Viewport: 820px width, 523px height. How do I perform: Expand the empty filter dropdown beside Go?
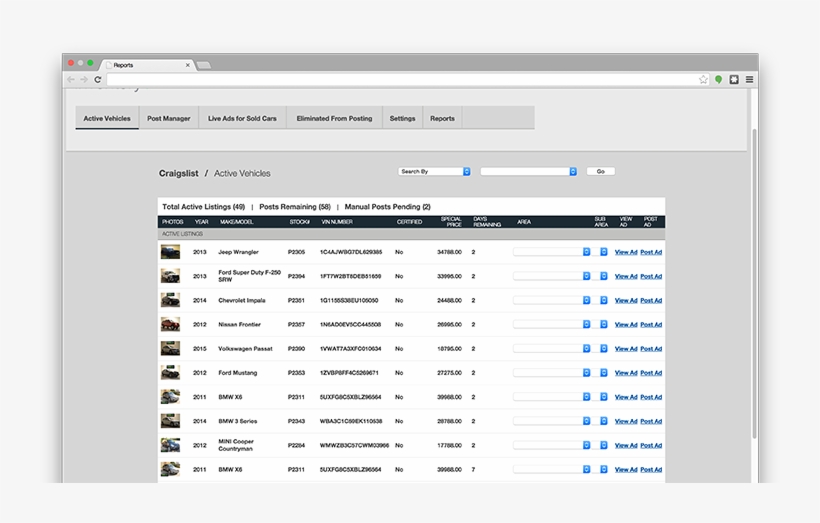point(528,172)
